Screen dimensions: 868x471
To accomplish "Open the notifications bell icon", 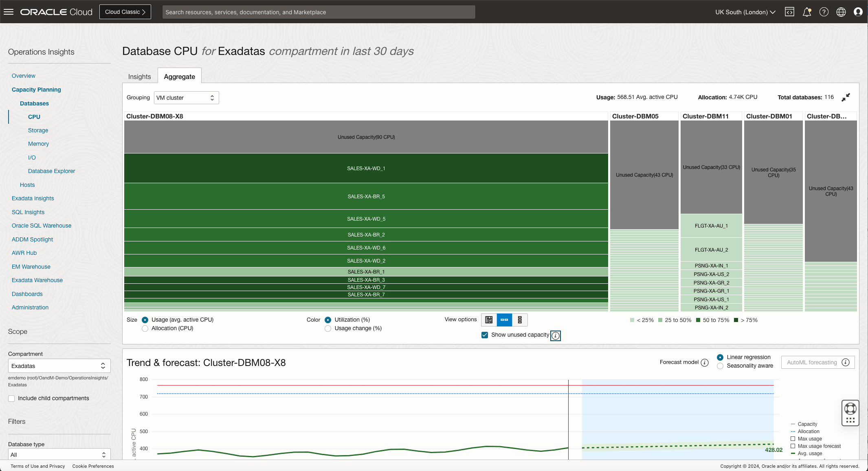I will coord(807,12).
